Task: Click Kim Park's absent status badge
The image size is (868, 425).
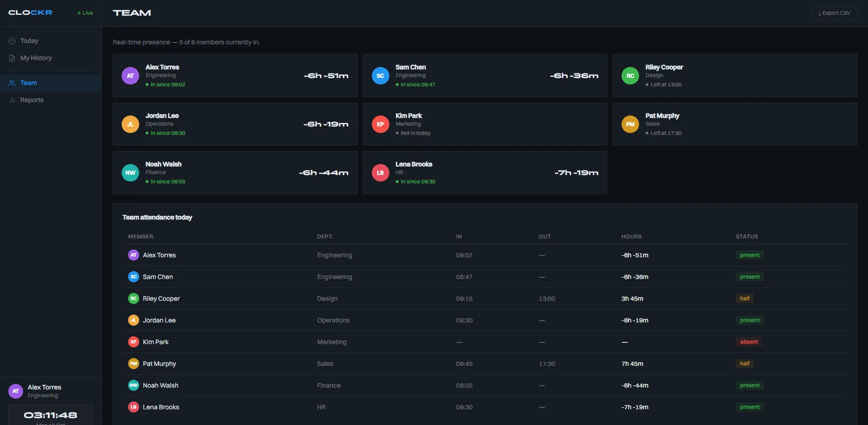Action: click(749, 342)
